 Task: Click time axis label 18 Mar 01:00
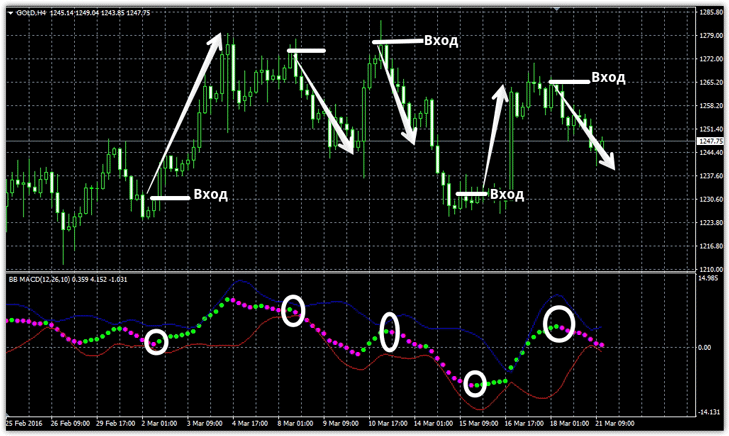570,423
